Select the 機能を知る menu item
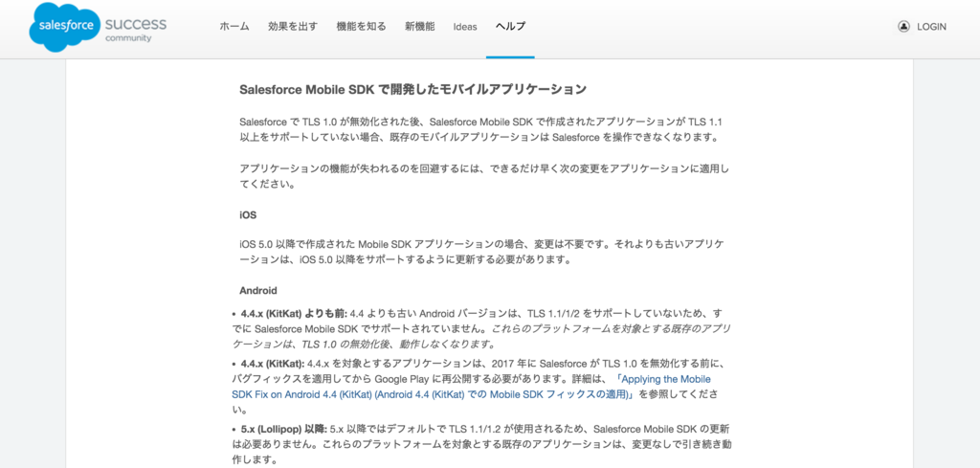Viewport: 980px width, 468px height. point(361,27)
